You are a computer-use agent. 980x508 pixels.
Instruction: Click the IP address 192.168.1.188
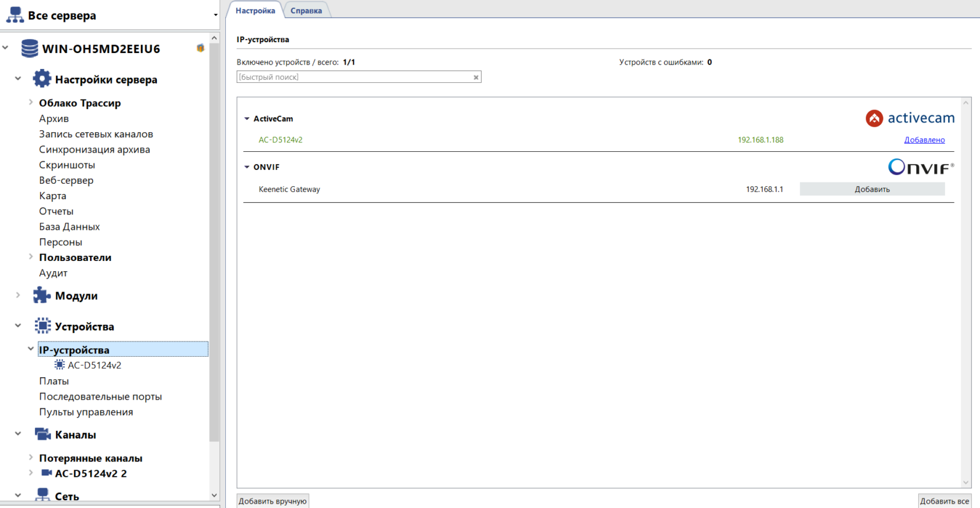761,140
